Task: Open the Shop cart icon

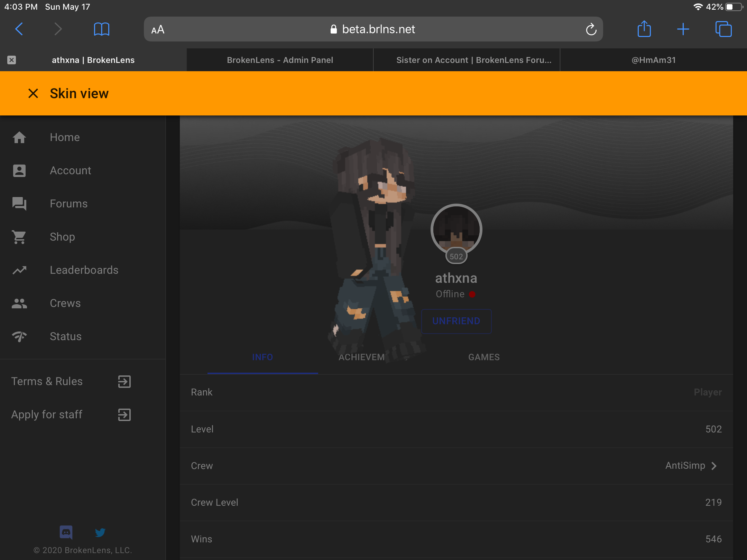Action: (19, 237)
